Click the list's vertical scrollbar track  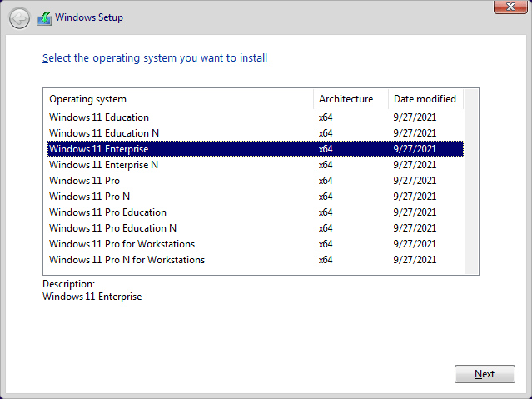[x=471, y=182]
